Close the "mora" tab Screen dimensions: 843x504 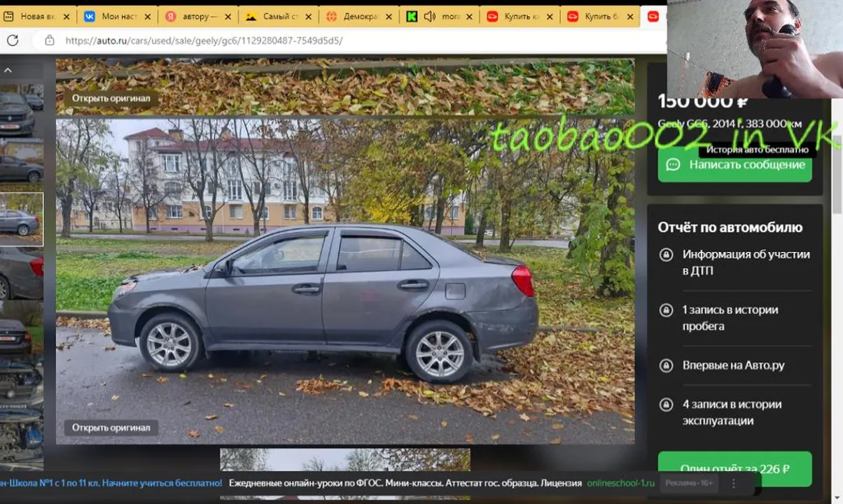coord(470,17)
